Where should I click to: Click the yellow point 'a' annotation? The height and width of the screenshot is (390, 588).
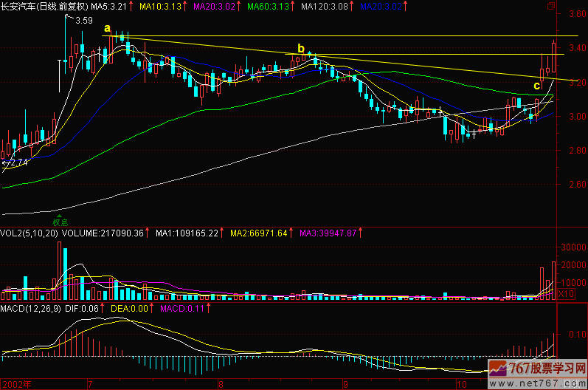[108, 29]
